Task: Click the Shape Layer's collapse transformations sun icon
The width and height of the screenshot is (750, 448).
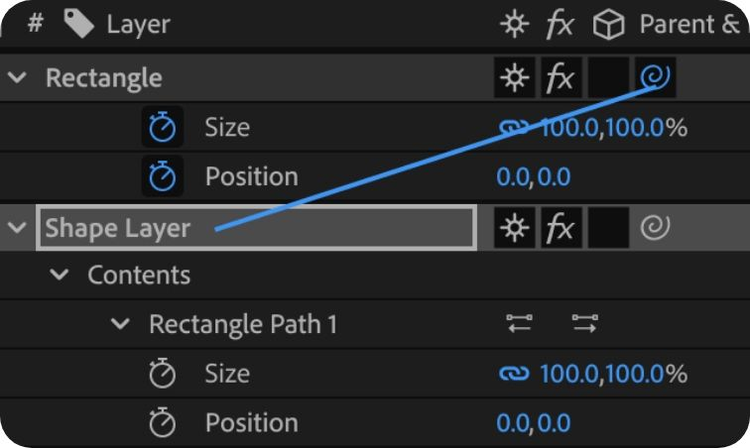Action: (515, 229)
